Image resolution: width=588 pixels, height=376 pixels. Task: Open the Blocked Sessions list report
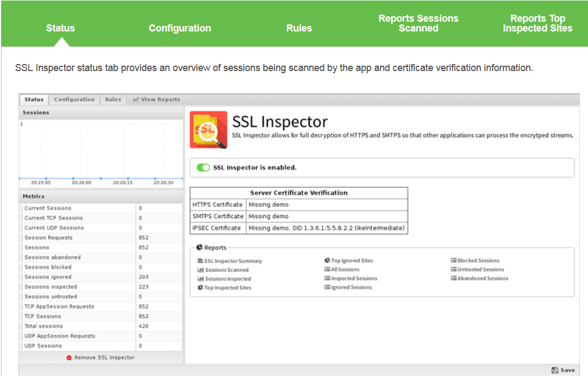(x=475, y=260)
